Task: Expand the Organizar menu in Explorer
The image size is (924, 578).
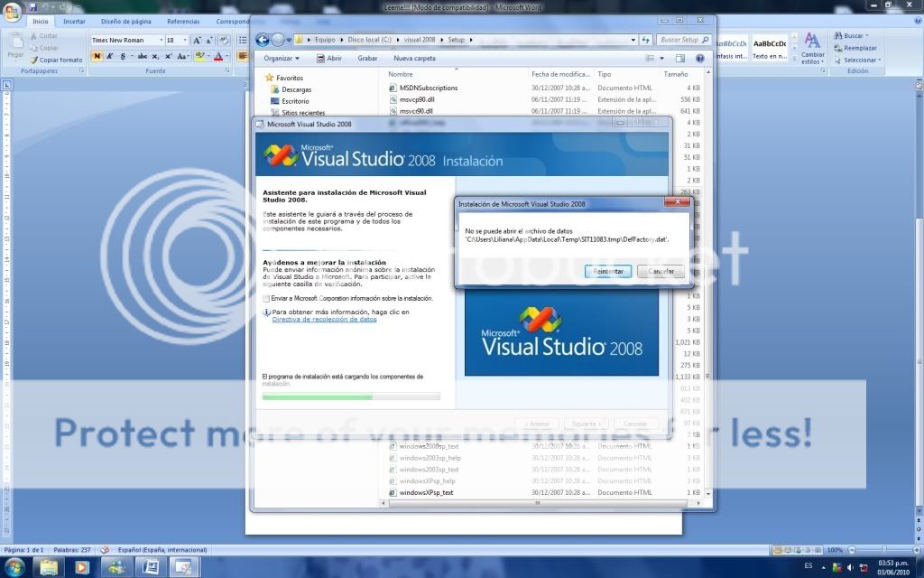Action: click(282, 59)
